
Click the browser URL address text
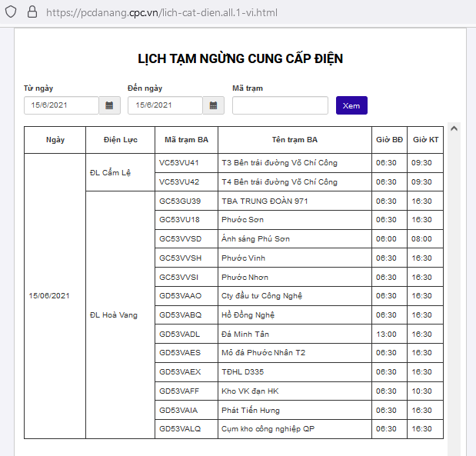point(161,13)
